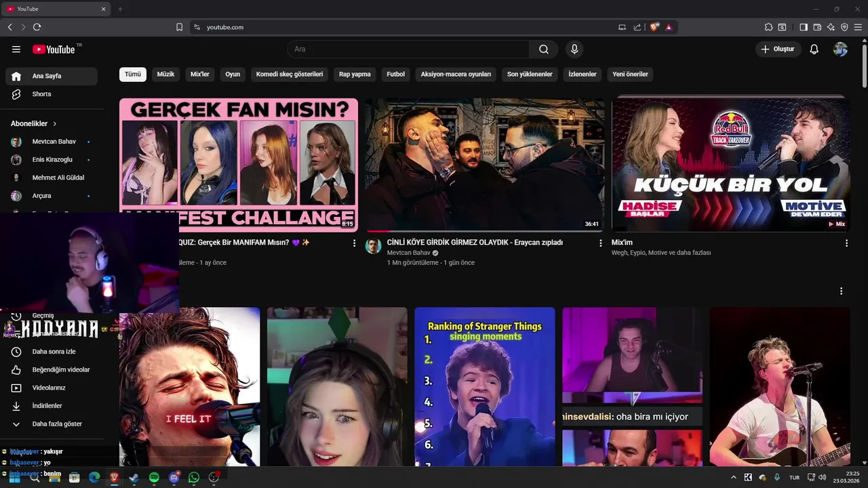Open options for CİNLİ KÖYE video
868x488 pixels.
(600, 243)
